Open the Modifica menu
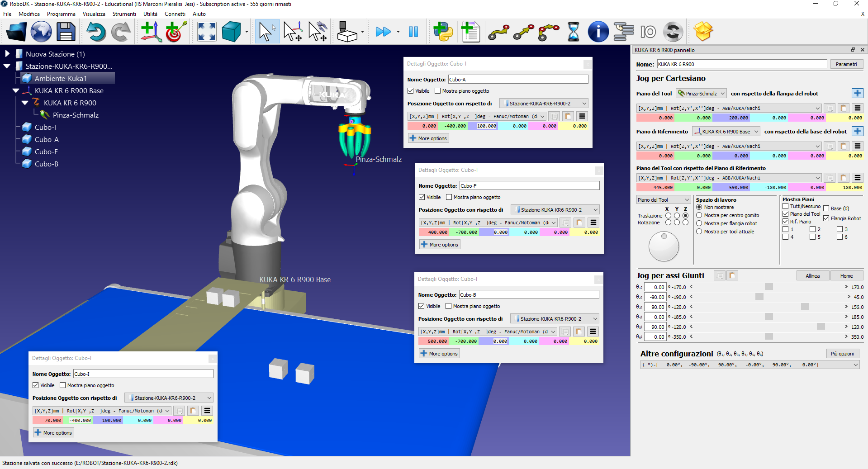The height and width of the screenshot is (469, 868). tap(29, 14)
